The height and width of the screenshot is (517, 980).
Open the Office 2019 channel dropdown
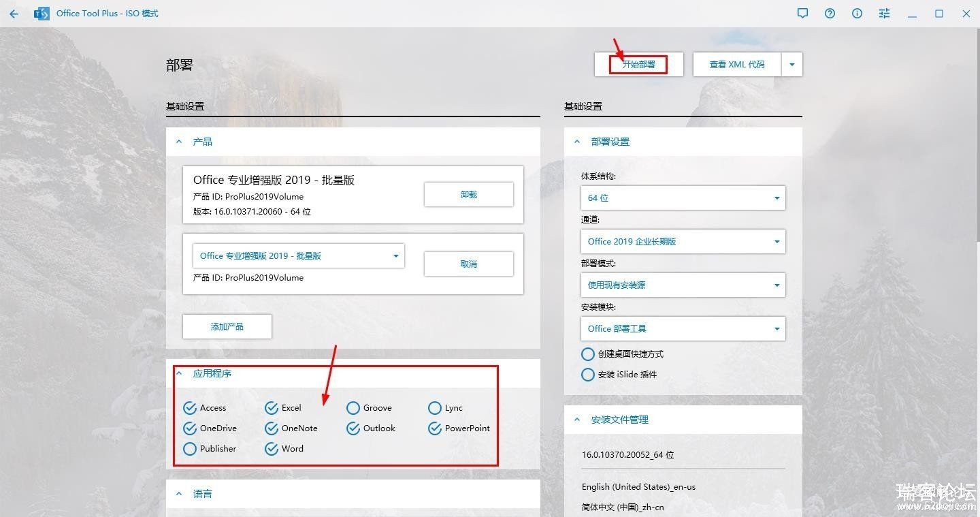[683, 242]
